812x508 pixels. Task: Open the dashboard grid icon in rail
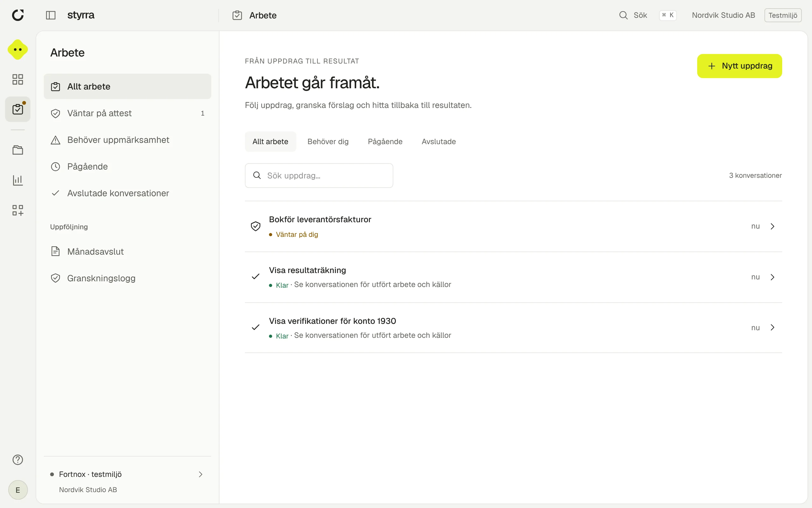point(18,79)
